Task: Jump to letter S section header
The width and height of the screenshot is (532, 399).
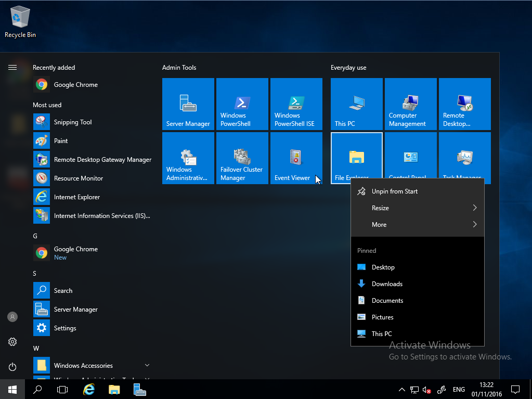Action: click(35, 274)
